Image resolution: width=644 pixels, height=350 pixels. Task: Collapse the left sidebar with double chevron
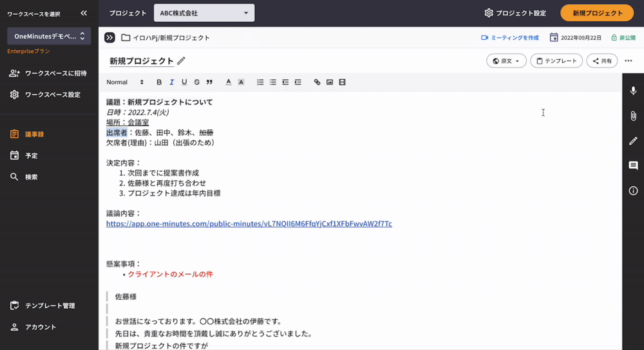pos(84,13)
